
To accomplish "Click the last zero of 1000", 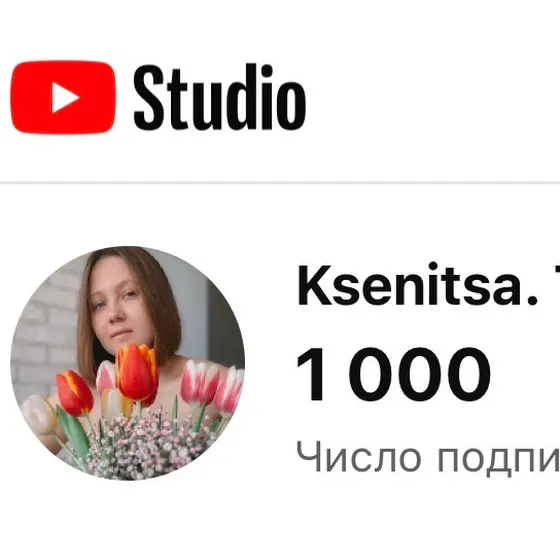I will [469, 374].
